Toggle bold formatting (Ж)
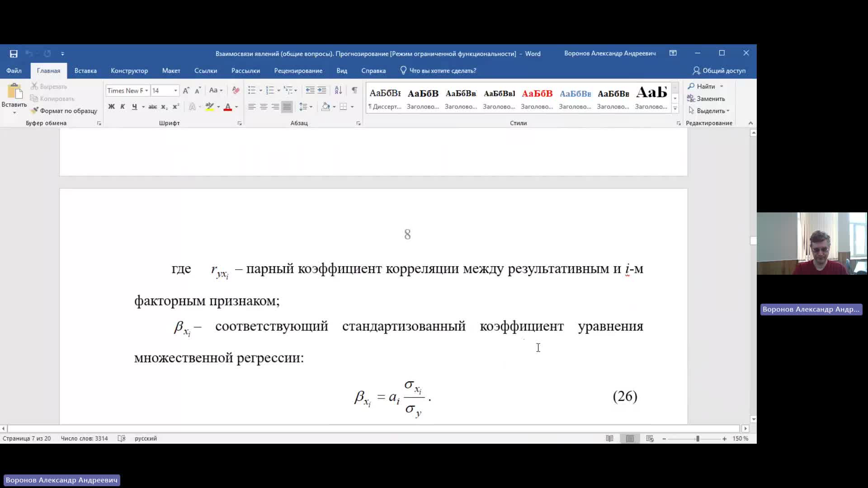Viewport: 868px width, 488px height. tap(111, 107)
